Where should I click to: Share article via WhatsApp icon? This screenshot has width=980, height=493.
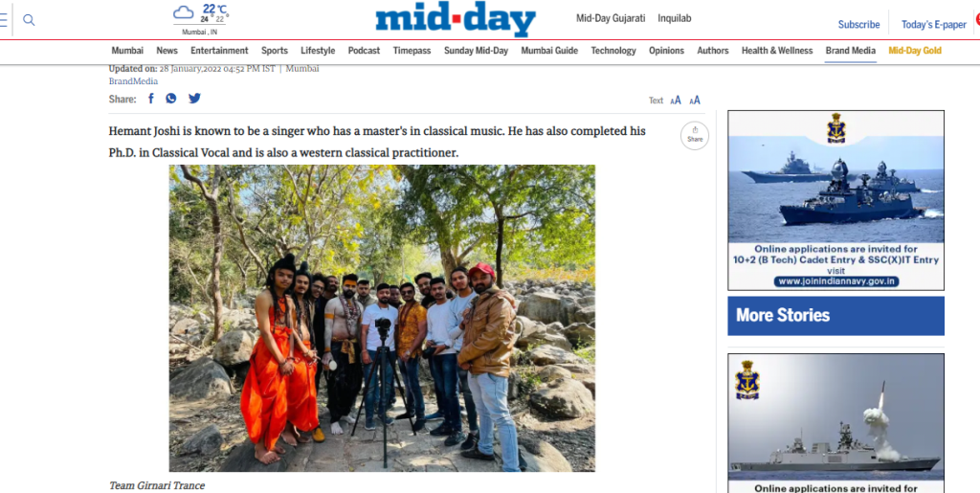coord(171,99)
